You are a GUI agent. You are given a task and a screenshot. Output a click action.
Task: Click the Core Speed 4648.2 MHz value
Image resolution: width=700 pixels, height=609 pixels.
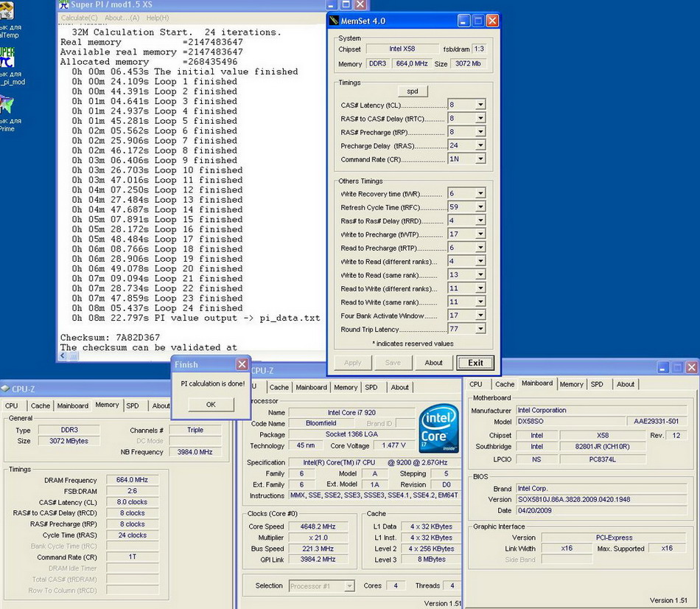pos(318,526)
